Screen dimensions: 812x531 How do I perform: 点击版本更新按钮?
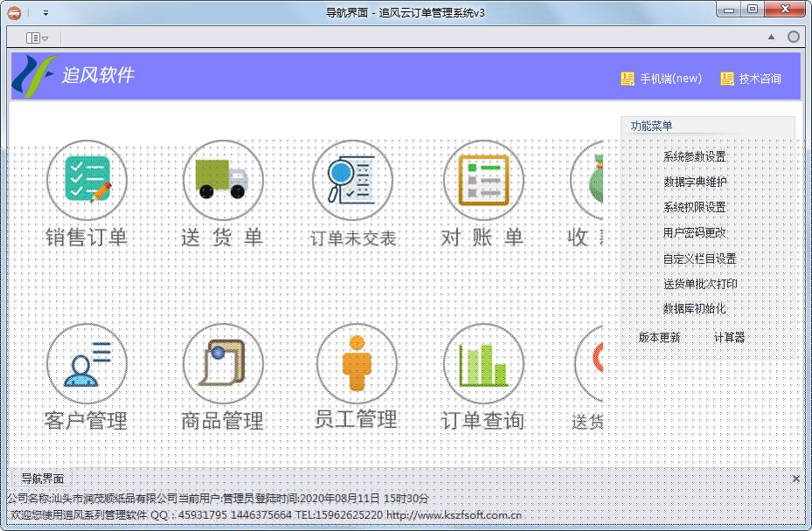tap(658, 336)
